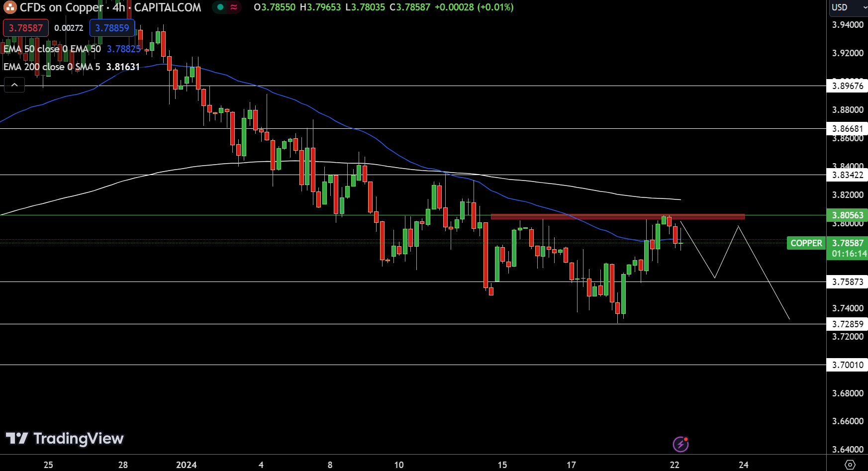Image resolution: width=868 pixels, height=471 pixels.
Task: Click the 2024 date label on time axis
Action: (187, 465)
